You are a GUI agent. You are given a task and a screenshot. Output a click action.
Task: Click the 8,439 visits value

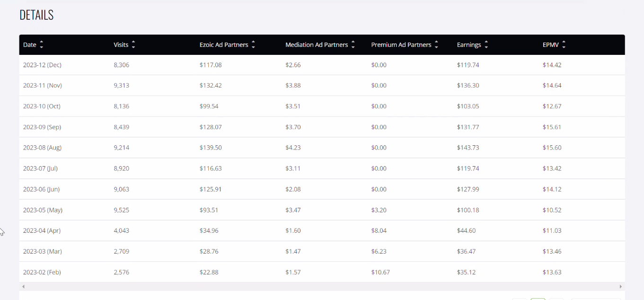point(122,127)
